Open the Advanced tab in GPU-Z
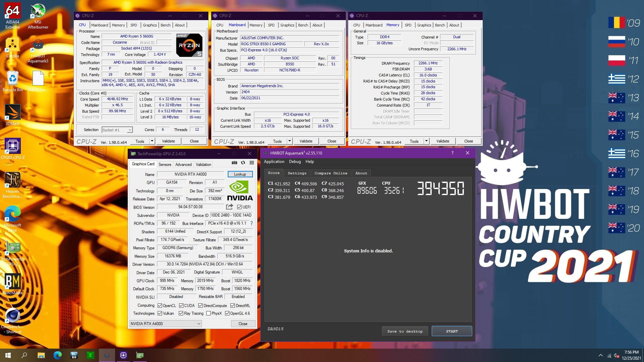 point(183,165)
